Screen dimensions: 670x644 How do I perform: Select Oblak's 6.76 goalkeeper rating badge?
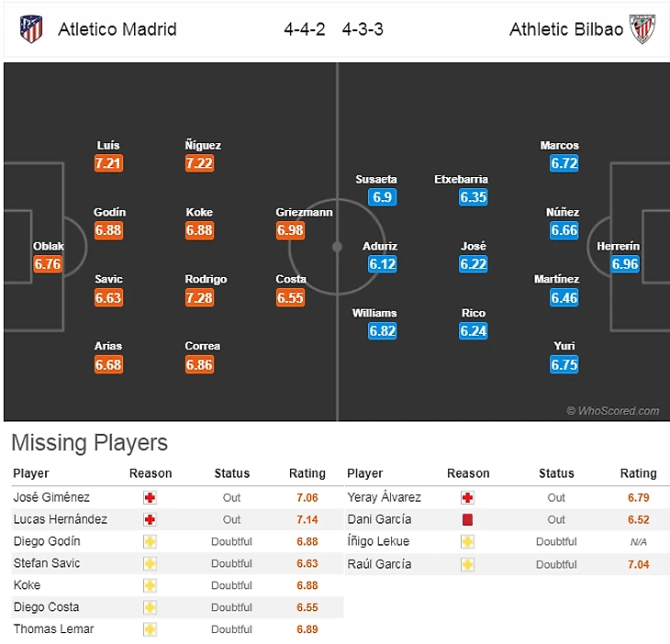point(47,264)
